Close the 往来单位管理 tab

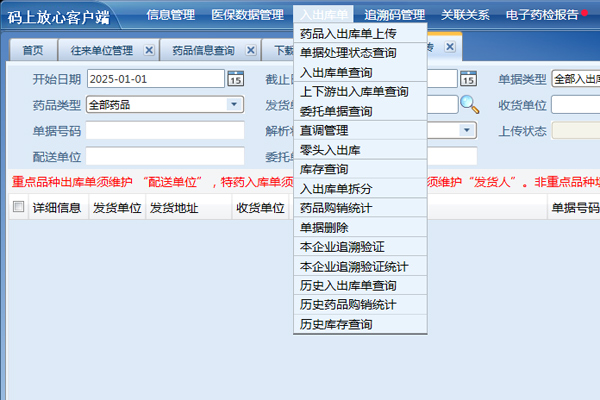pos(149,49)
